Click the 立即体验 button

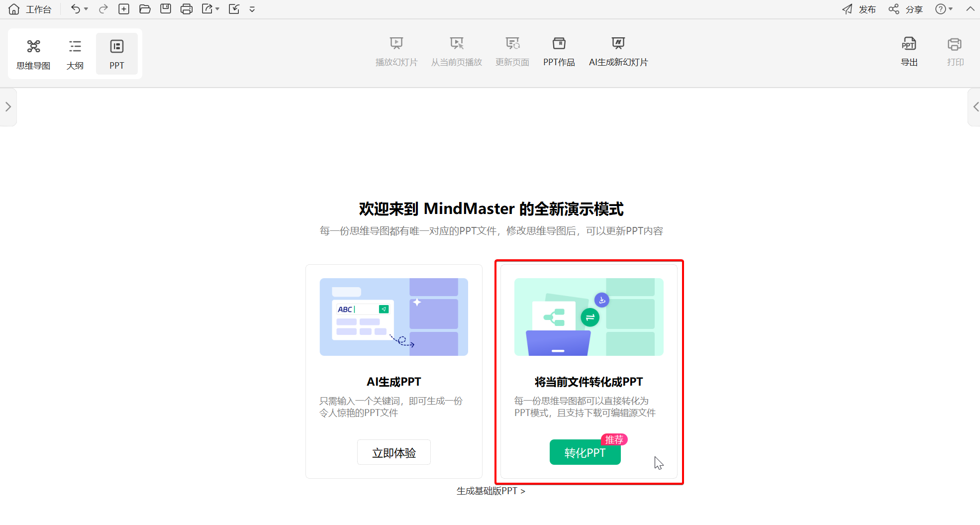coord(394,452)
